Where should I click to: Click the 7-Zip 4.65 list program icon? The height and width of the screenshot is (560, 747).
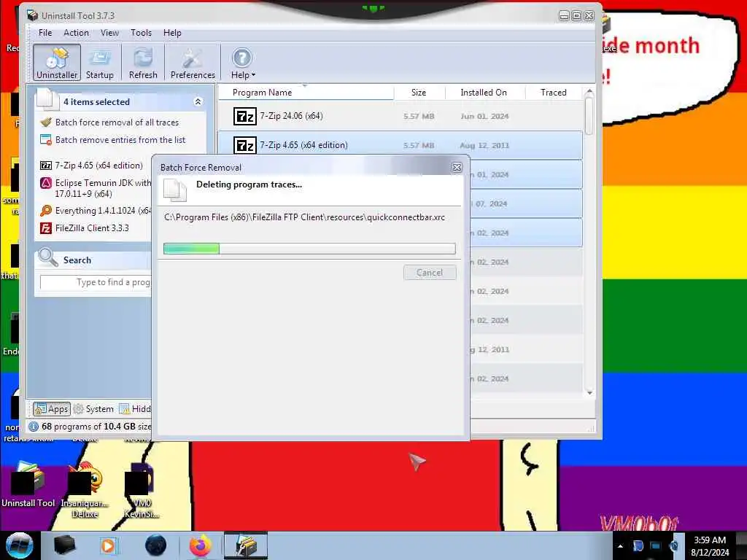245,145
